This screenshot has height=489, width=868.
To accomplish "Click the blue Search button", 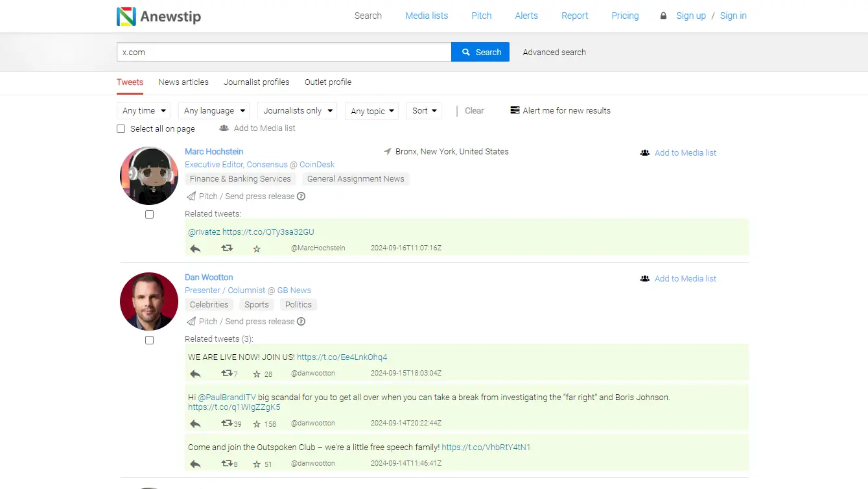I will 480,52.
